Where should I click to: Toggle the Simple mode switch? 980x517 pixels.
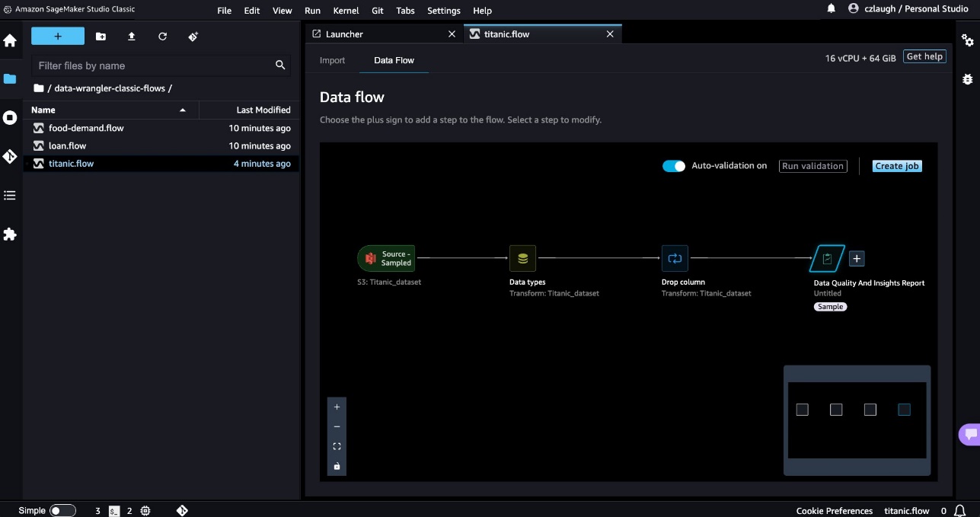(62, 511)
